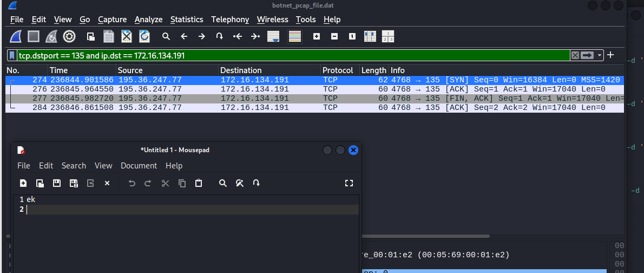Reset Wireshark text to normal size
The image size is (644, 273).
(x=352, y=37)
